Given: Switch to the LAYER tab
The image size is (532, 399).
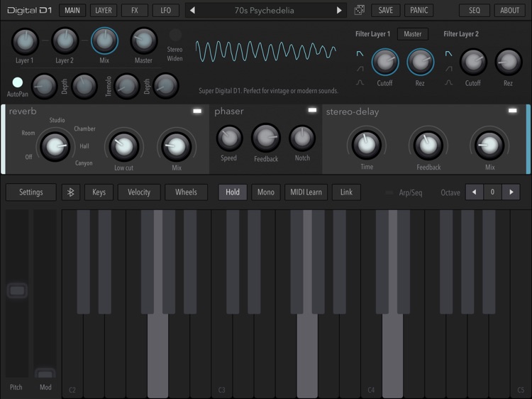Looking at the screenshot, I should [104, 11].
